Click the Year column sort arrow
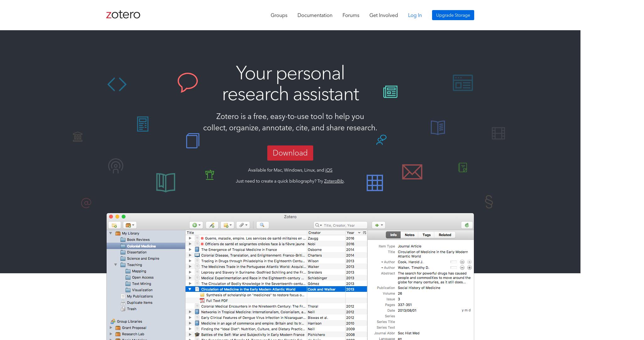The width and height of the screenshot is (644, 340). pyautogui.click(x=359, y=233)
